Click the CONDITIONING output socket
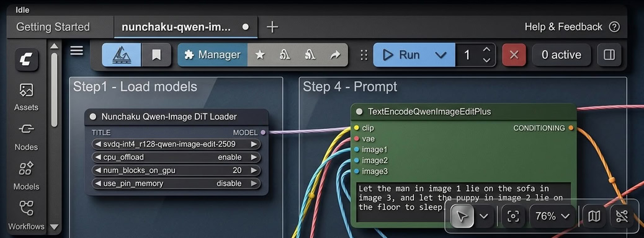This screenshot has height=238, width=644. coord(571,128)
